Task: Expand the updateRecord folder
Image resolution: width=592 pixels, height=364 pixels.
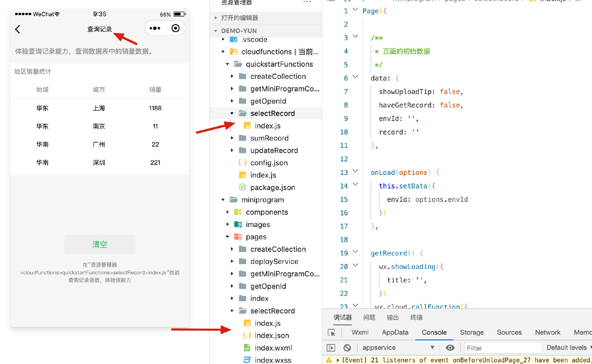Action: (232, 150)
